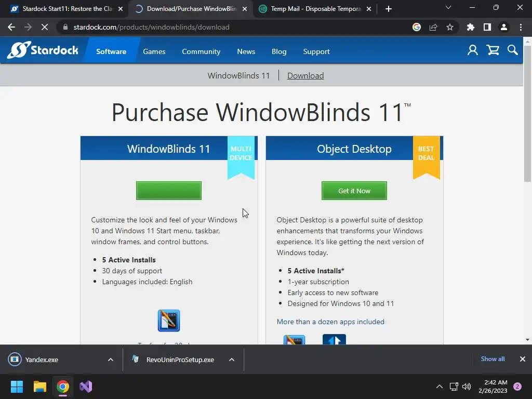The width and height of the screenshot is (532, 399).
Task: Open the Games menu
Action: click(x=154, y=51)
